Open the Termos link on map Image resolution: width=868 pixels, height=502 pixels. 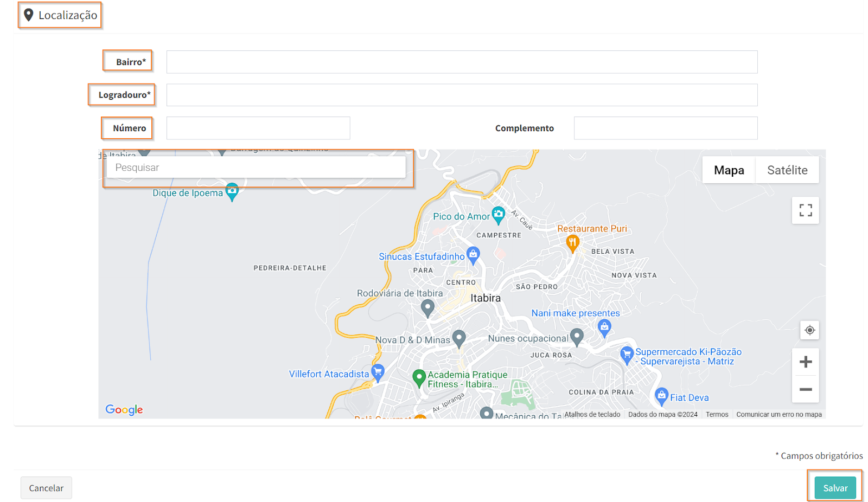[x=717, y=414]
